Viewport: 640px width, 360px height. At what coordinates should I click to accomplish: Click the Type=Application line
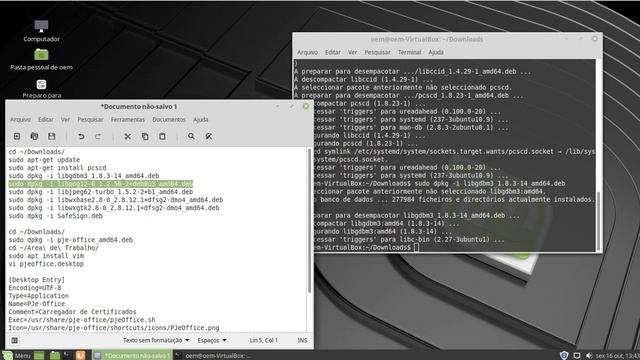38,296
